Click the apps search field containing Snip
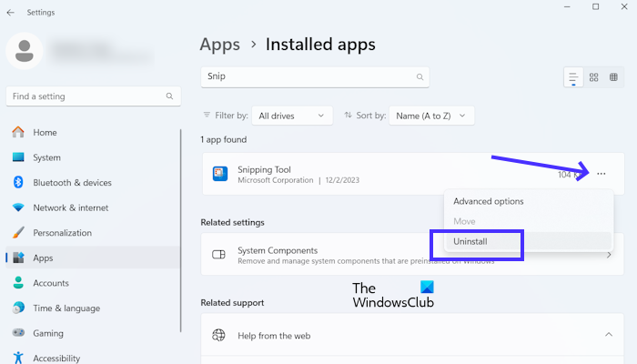Image resolution: width=637 pixels, height=364 pixels. (x=315, y=76)
